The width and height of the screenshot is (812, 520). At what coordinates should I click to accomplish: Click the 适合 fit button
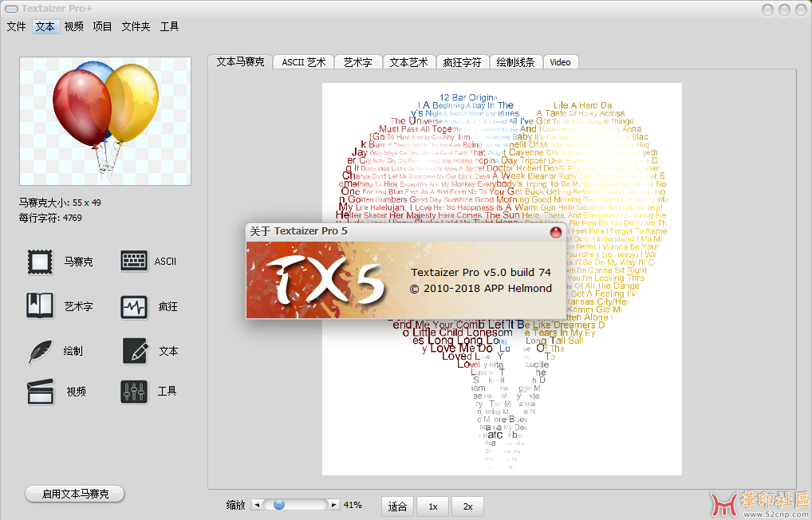397,506
